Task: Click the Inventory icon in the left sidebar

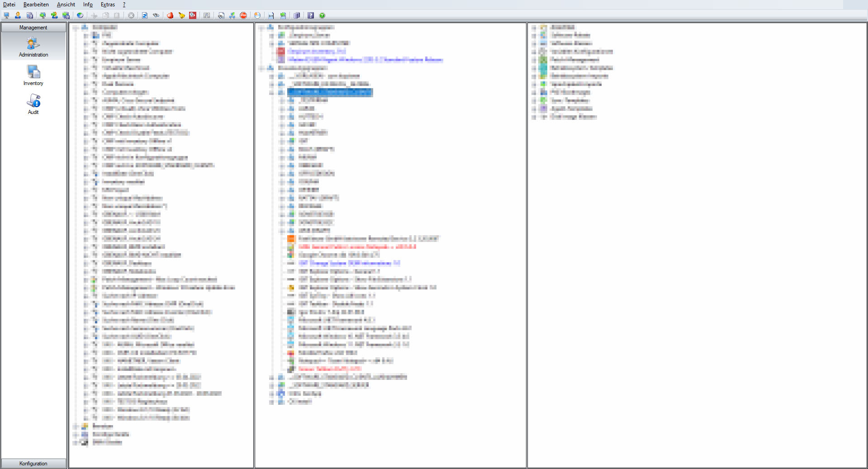Action: coord(33,72)
